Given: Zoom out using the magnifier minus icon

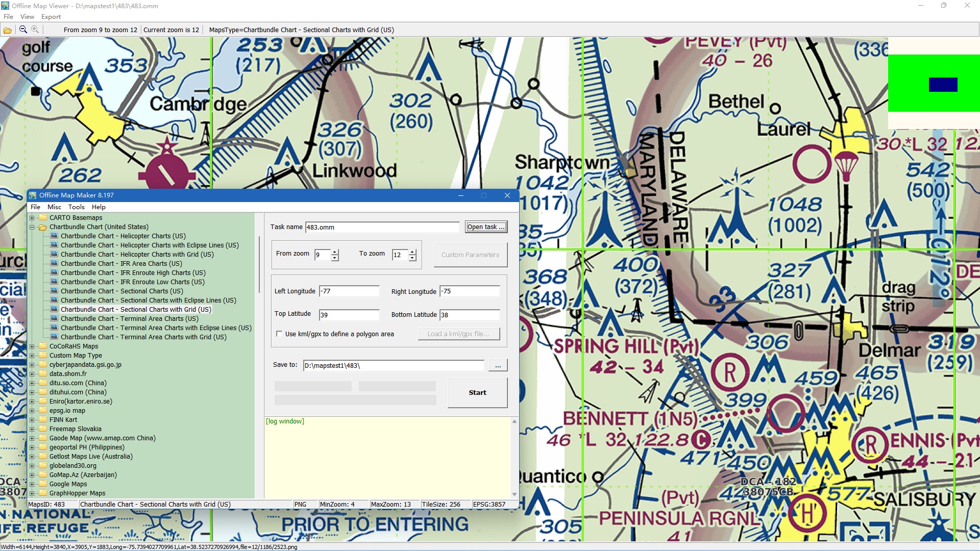Looking at the screenshot, I should pos(23,30).
